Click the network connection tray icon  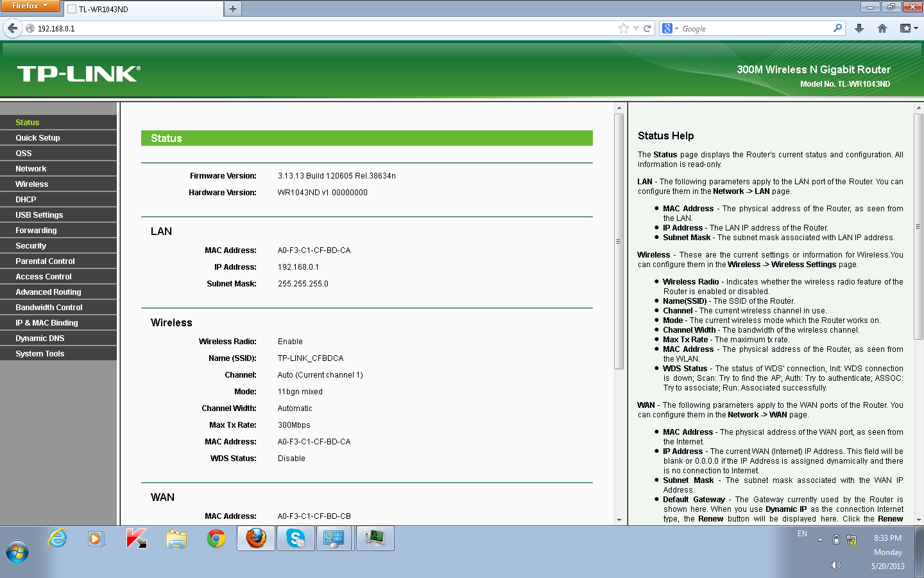[x=851, y=540]
